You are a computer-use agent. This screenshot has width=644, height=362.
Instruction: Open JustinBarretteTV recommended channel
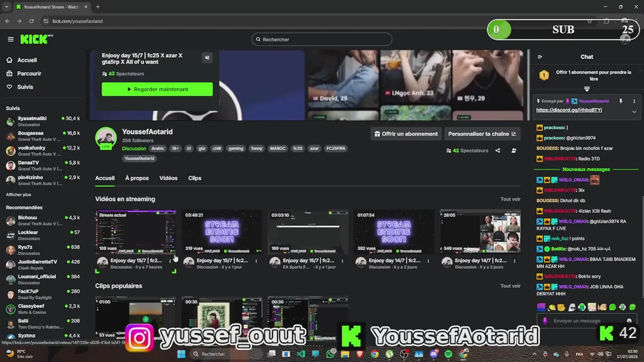[43, 264]
